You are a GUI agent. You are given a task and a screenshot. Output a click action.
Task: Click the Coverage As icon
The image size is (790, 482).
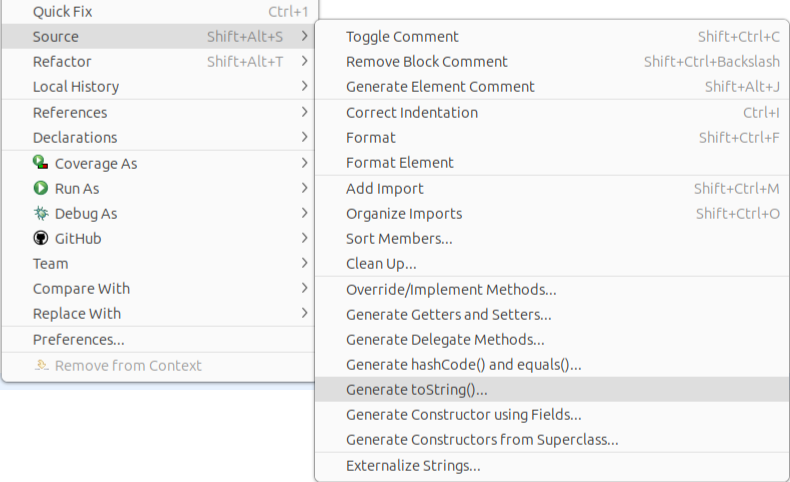coord(41,162)
